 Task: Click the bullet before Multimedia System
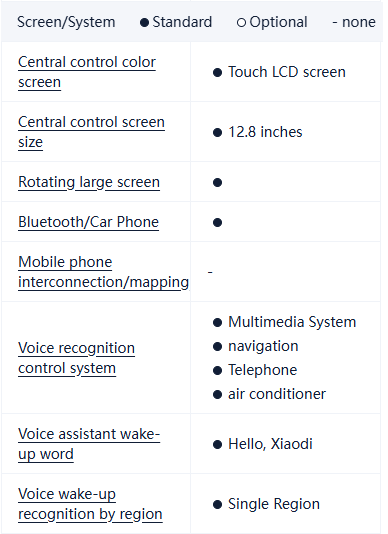217,323
